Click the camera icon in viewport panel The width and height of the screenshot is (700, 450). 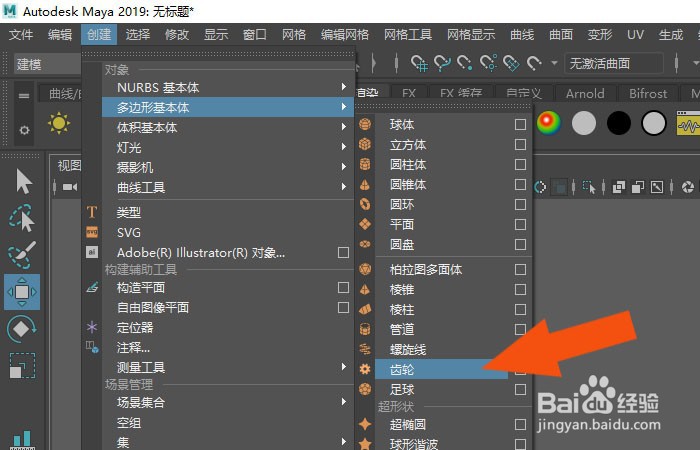click(70, 187)
